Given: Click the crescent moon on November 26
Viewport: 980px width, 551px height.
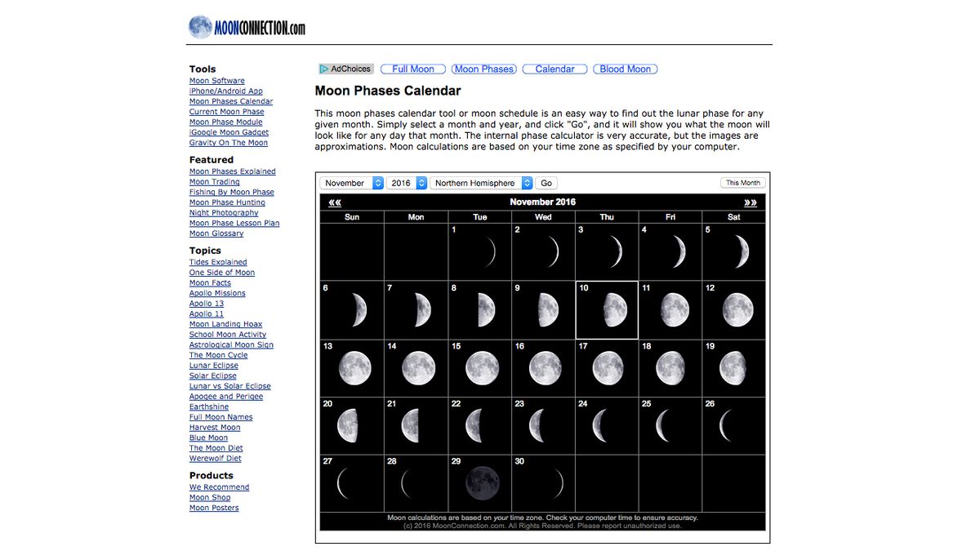Looking at the screenshot, I should (x=724, y=426).
